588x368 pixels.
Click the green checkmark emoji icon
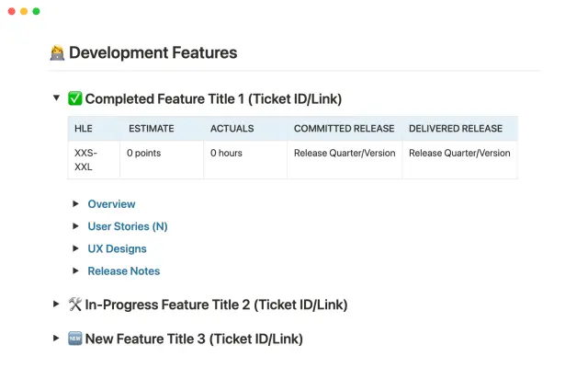[x=75, y=98]
